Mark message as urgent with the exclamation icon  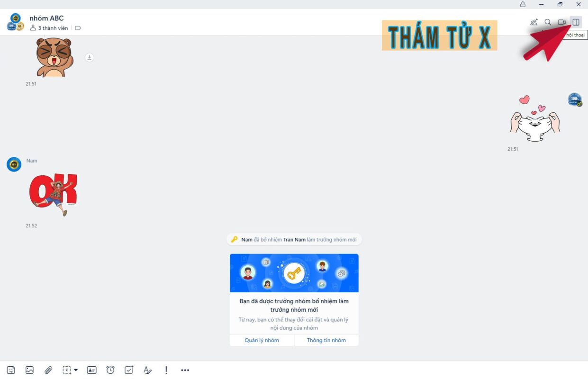pos(166,370)
